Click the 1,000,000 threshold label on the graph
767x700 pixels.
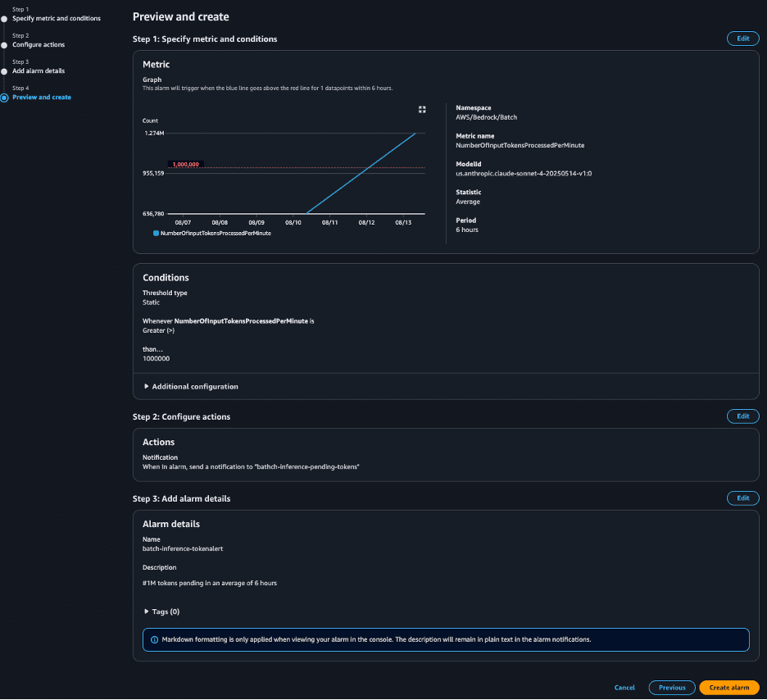184,163
